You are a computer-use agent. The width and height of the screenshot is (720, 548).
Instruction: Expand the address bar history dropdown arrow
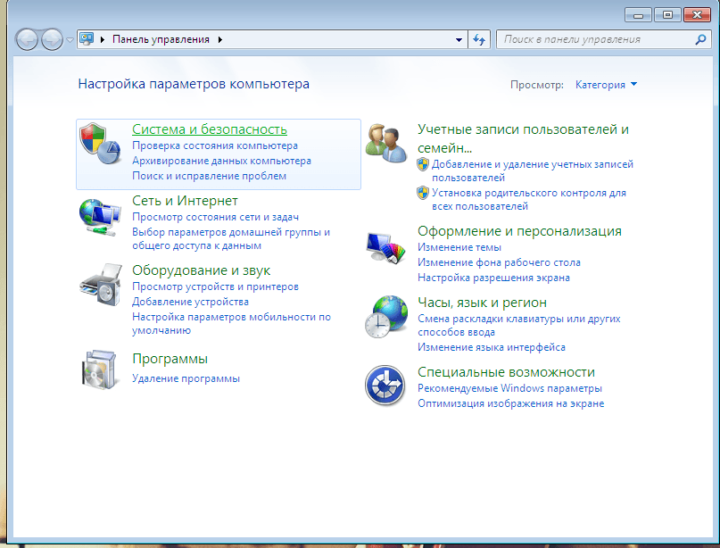459,40
